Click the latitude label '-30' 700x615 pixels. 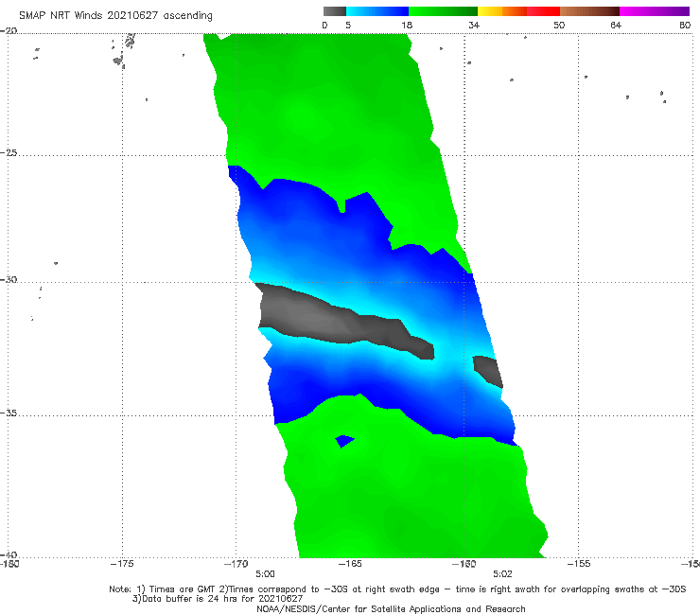click(9, 279)
